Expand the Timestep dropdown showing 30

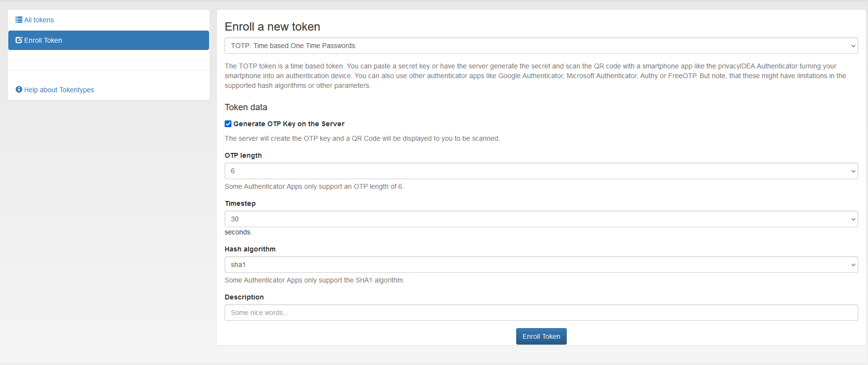point(534,219)
